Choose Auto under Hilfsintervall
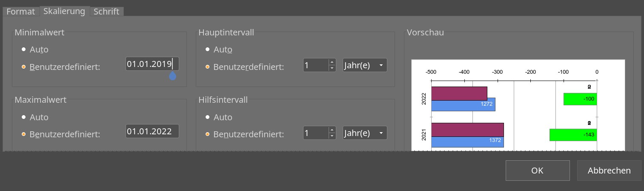The image size is (644, 191). tap(218, 117)
